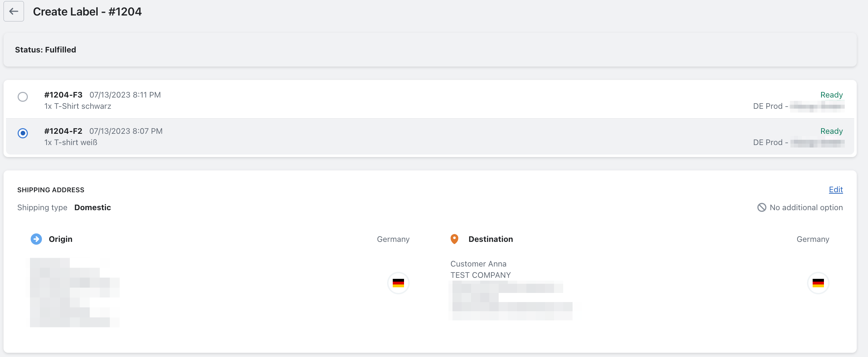Click the Domestic shipping type value
The height and width of the screenshot is (357, 868).
click(92, 207)
